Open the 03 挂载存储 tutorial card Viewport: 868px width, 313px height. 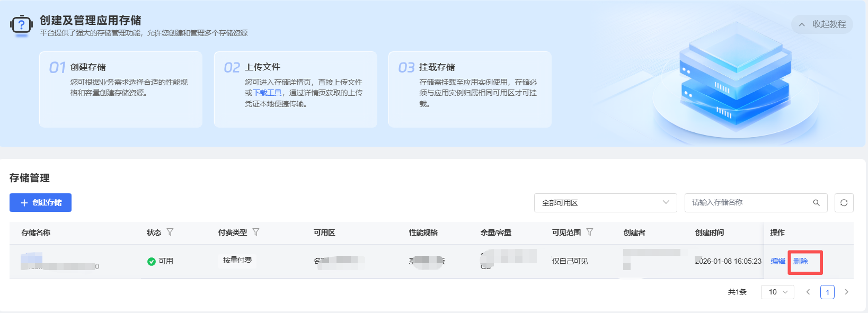[x=470, y=89]
